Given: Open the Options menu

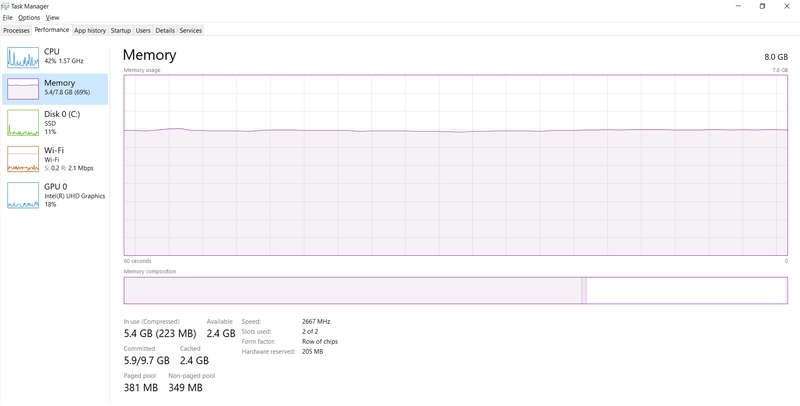Looking at the screenshot, I should tap(29, 18).
